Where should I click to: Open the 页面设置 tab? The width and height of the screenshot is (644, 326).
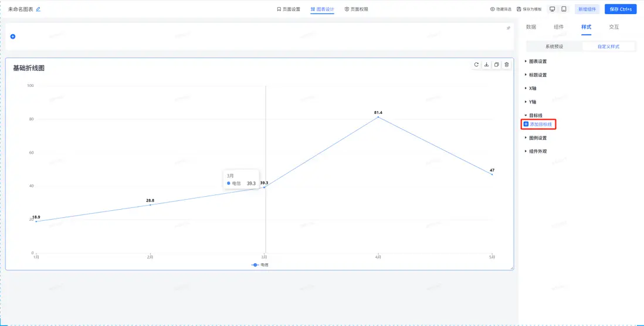coord(289,9)
